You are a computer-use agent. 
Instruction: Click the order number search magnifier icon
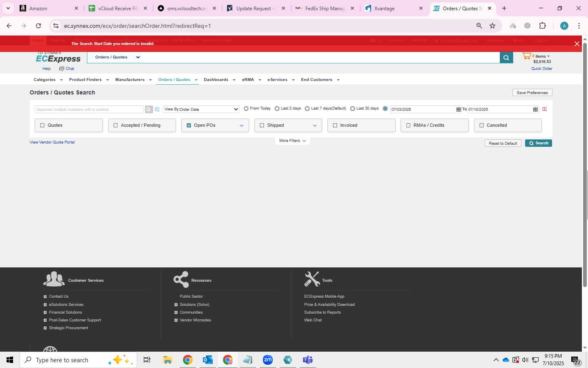pyautogui.click(x=149, y=110)
